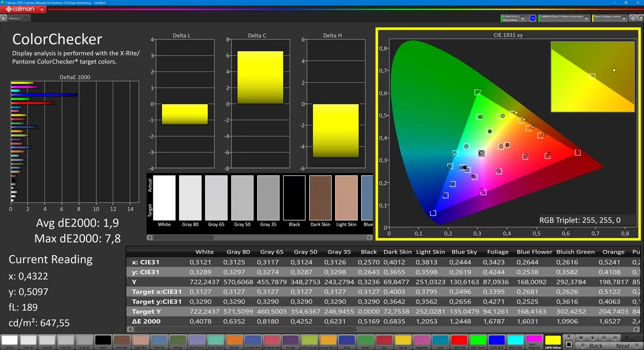Image resolution: width=644 pixels, height=350 pixels.
Task: Click the Delta L bar chart
Action: click(185, 103)
